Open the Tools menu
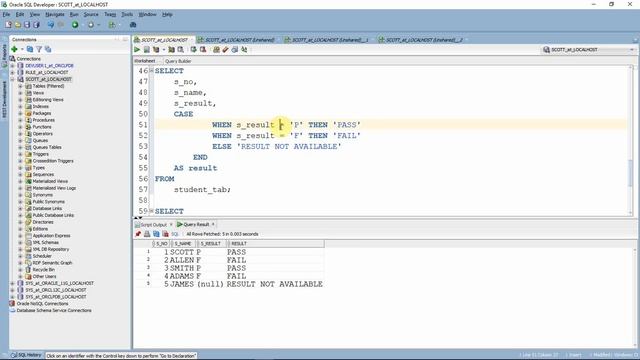Image resolution: width=640 pixels, height=360 pixels. point(127,14)
